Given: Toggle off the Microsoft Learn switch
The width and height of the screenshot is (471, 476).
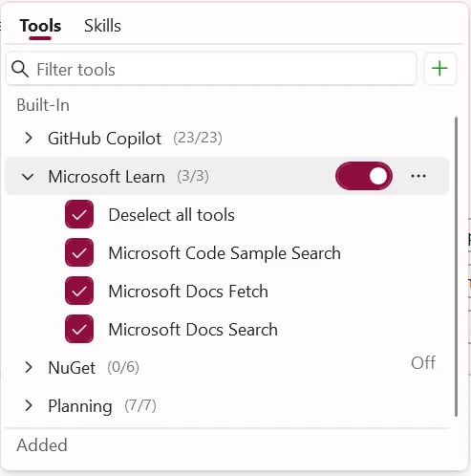Looking at the screenshot, I should pyautogui.click(x=364, y=176).
